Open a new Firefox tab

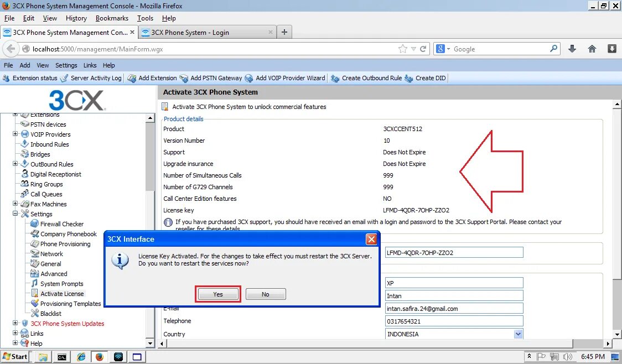point(284,32)
